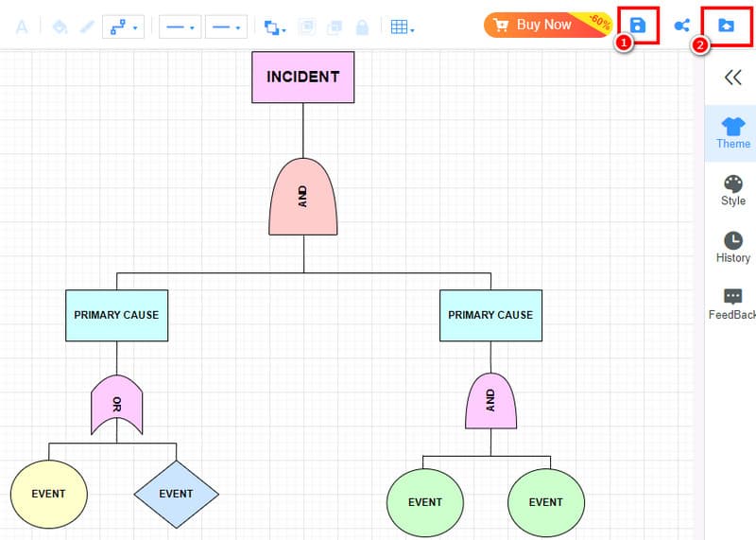
Task: Click the Buy Now button
Action: click(548, 25)
